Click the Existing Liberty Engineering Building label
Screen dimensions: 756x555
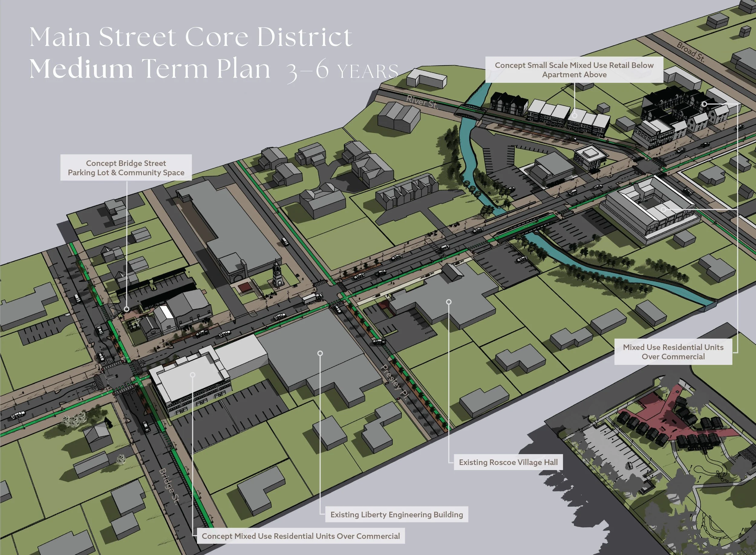396,514
